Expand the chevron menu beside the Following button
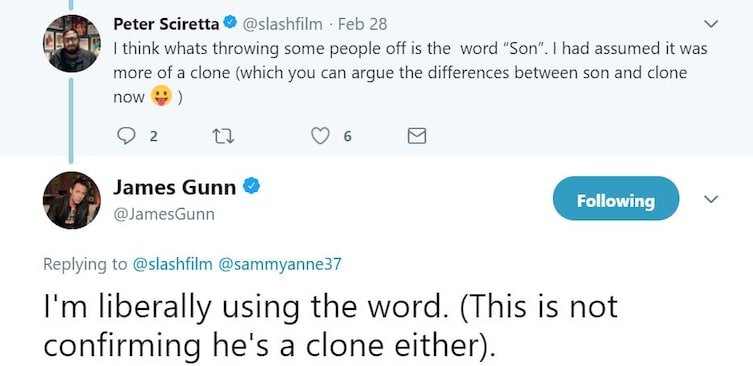 [711, 198]
